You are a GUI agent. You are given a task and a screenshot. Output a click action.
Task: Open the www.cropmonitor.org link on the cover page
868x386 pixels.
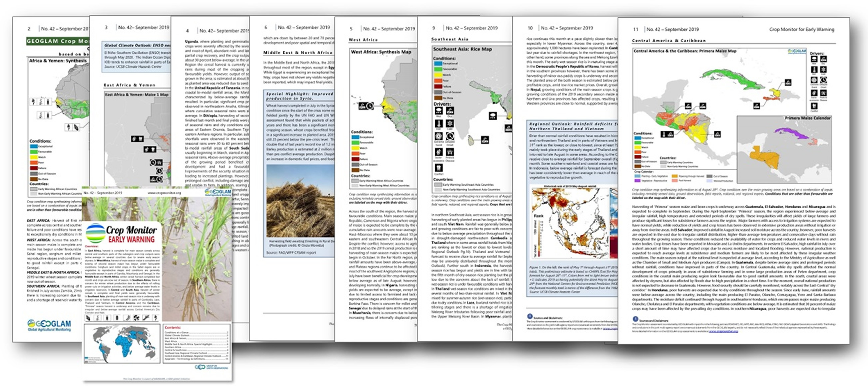pyautogui.click(x=164, y=193)
